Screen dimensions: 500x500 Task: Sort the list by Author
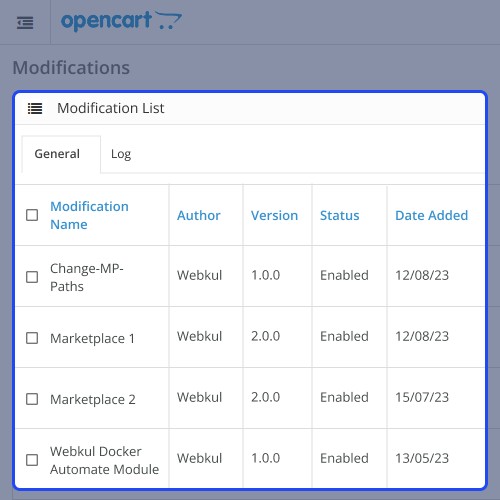(199, 215)
